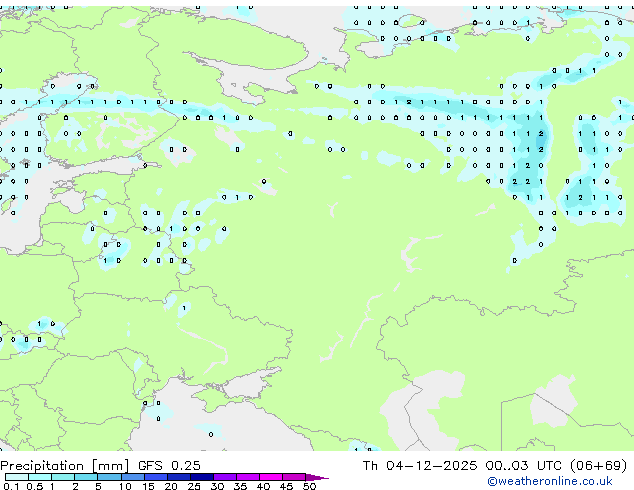The image size is (634, 490).
Task: Select the 0.1 to 0.5 mm legend swatch
Action: tap(17, 477)
